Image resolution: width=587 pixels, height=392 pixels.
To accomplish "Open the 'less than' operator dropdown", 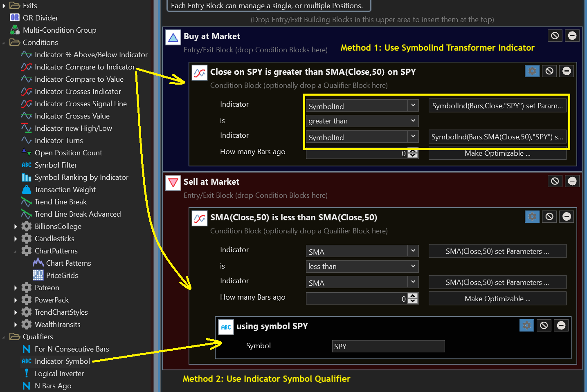I will click(x=362, y=267).
